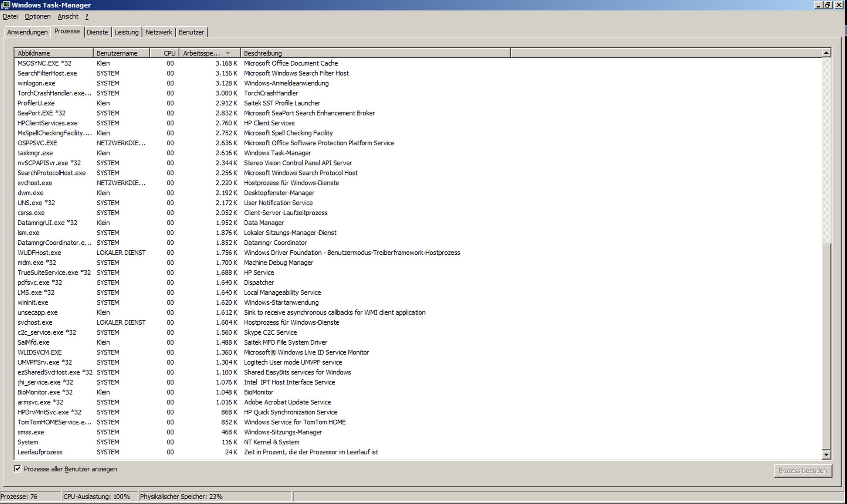Sort by the Arbeitsspeicher column header
The height and width of the screenshot is (504, 847).
[201, 53]
